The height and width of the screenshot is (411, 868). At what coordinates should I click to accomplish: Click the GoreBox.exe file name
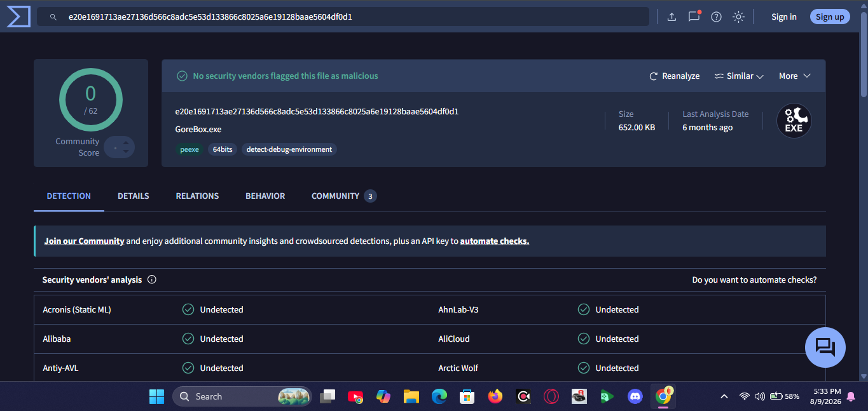(198, 130)
